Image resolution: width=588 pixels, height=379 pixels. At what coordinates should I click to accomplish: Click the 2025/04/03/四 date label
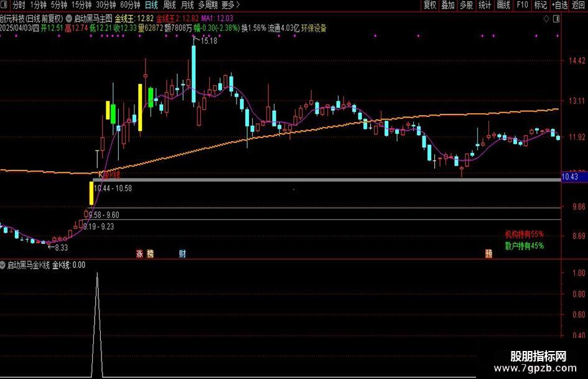[19, 28]
